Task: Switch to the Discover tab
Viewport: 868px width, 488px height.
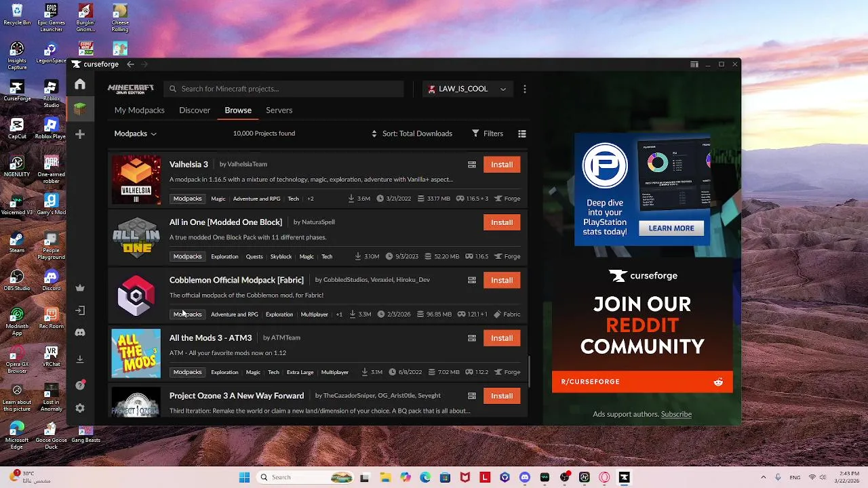Action: [195, 110]
